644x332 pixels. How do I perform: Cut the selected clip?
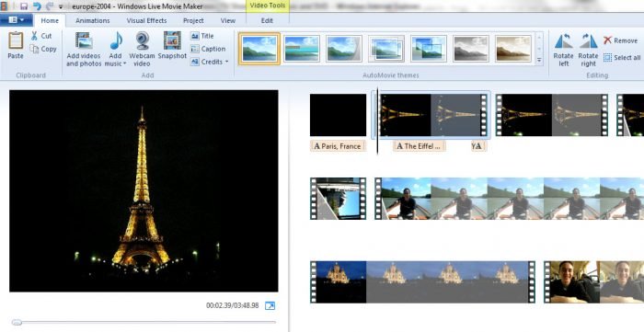point(40,36)
